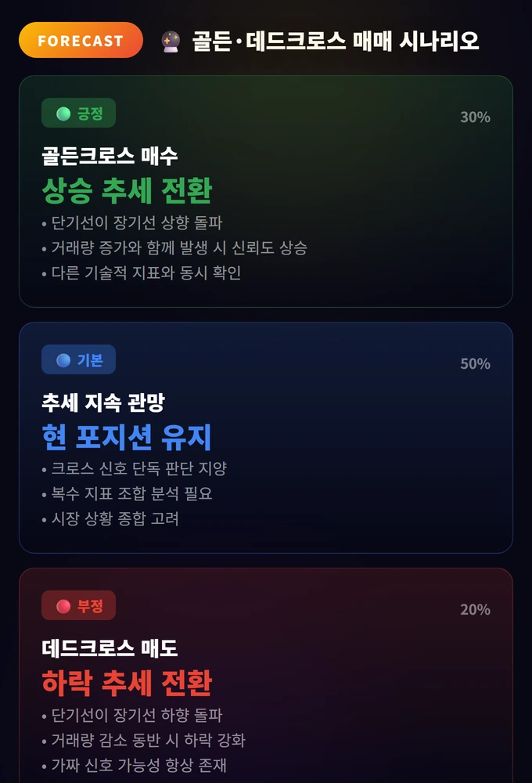Click the green 긍정 label pill
This screenshot has width=532, height=783.
79,113
